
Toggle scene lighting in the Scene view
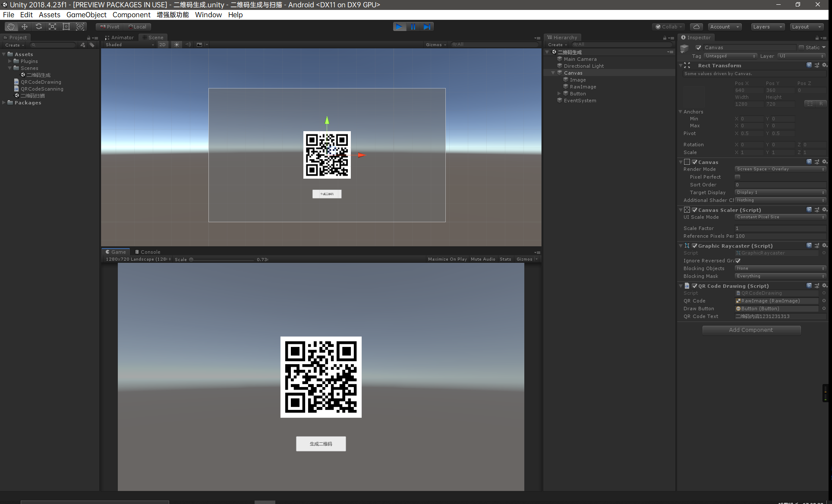pyautogui.click(x=176, y=44)
